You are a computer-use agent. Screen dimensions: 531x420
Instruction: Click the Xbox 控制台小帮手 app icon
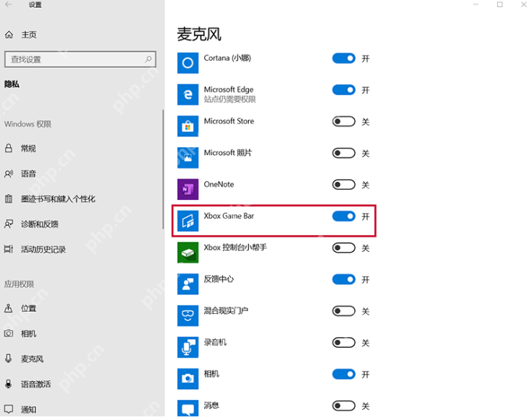coord(188,253)
